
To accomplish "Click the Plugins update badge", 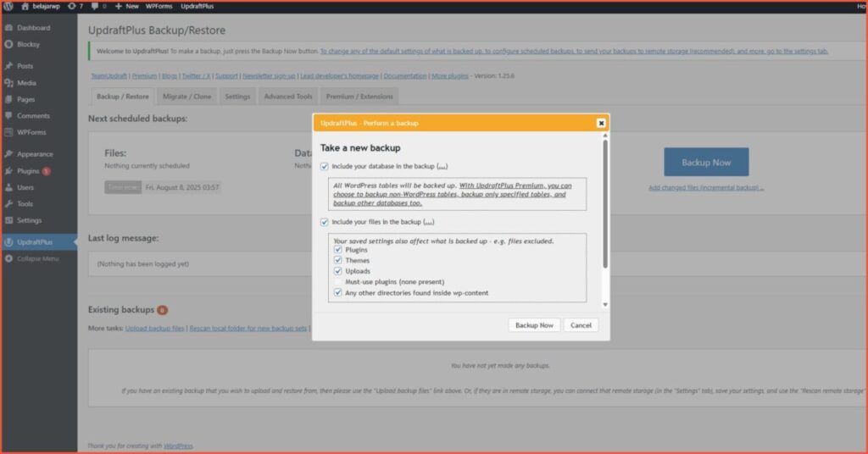I will coord(47,171).
